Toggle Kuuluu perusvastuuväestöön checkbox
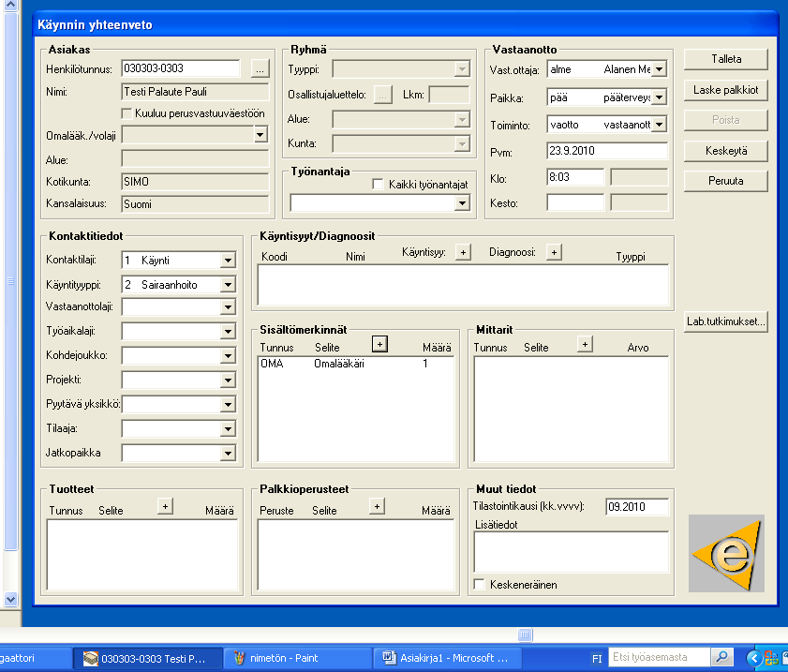 tap(126, 113)
